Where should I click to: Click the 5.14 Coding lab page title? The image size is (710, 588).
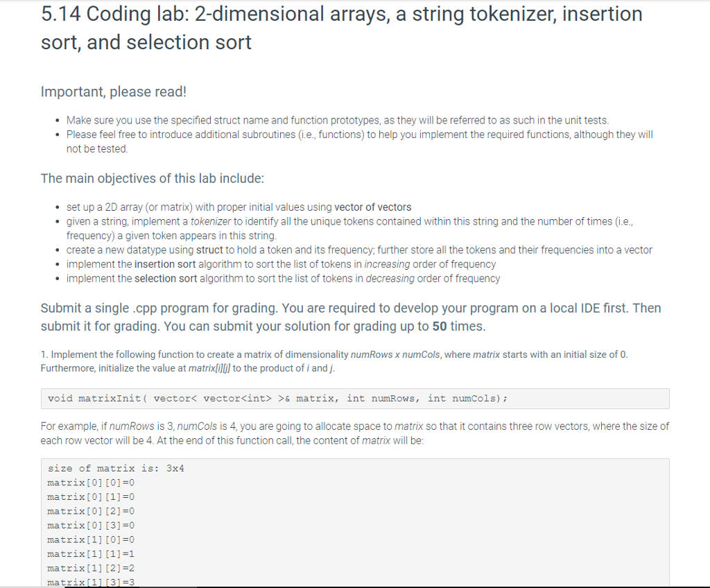(341, 28)
